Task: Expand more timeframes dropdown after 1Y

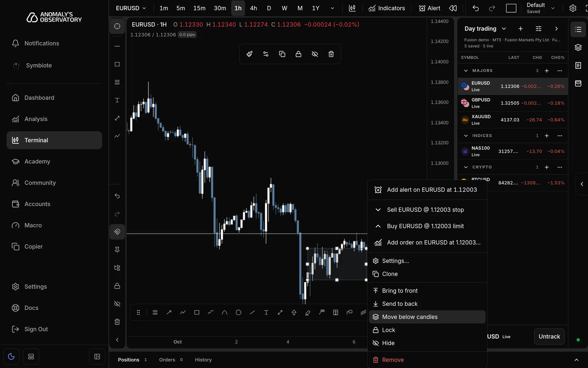Action: pos(332,8)
